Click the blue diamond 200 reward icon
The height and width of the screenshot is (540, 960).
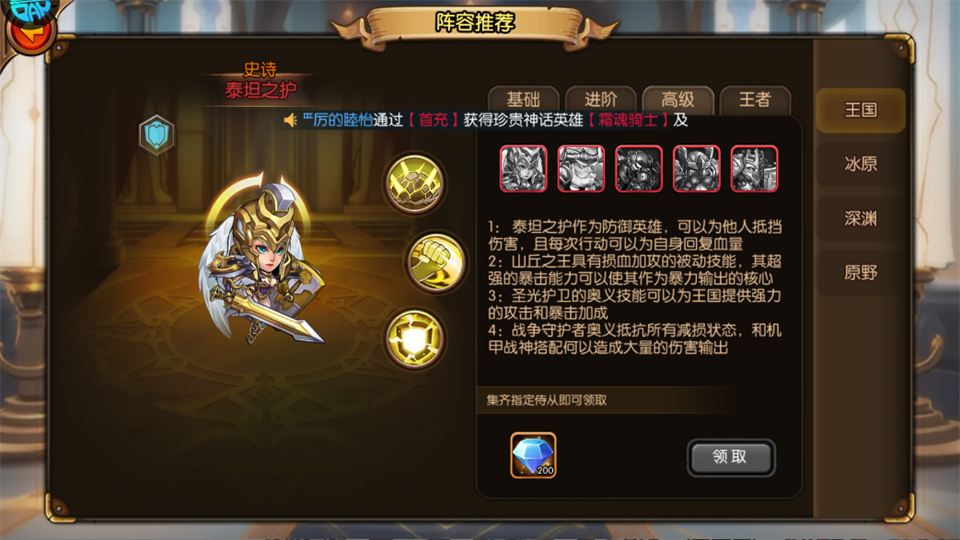click(x=533, y=455)
